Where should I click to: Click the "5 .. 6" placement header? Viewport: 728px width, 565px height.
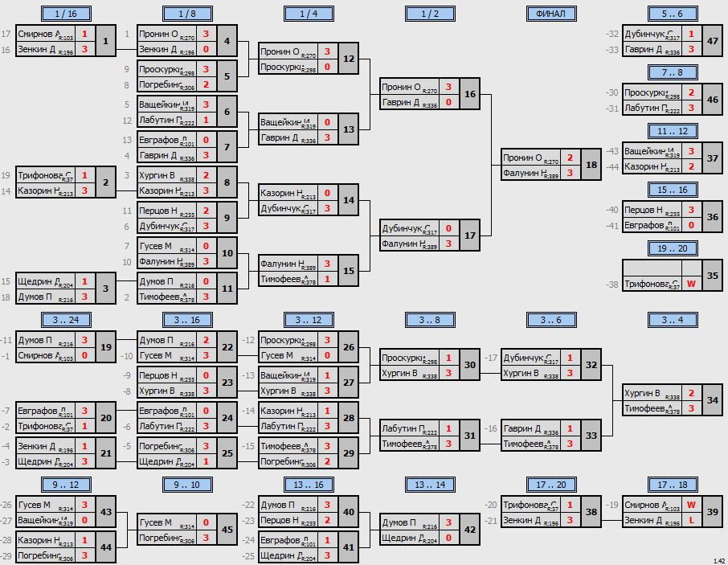(673, 14)
